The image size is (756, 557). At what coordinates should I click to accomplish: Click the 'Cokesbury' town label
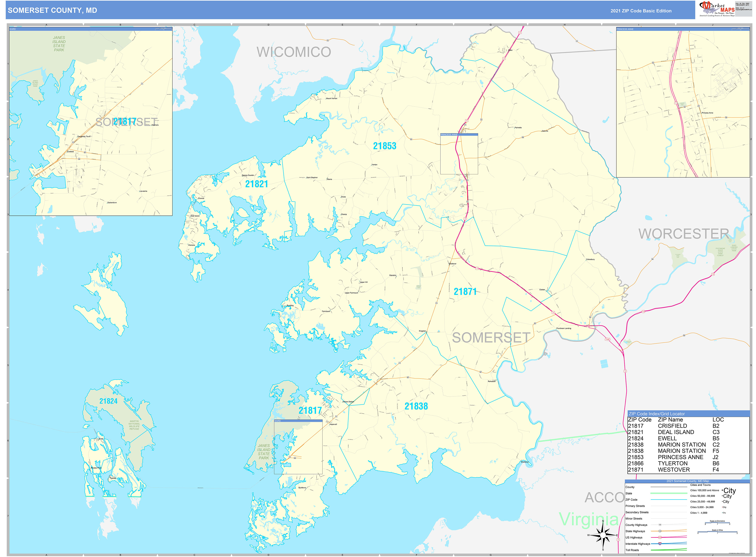click(590, 259)
